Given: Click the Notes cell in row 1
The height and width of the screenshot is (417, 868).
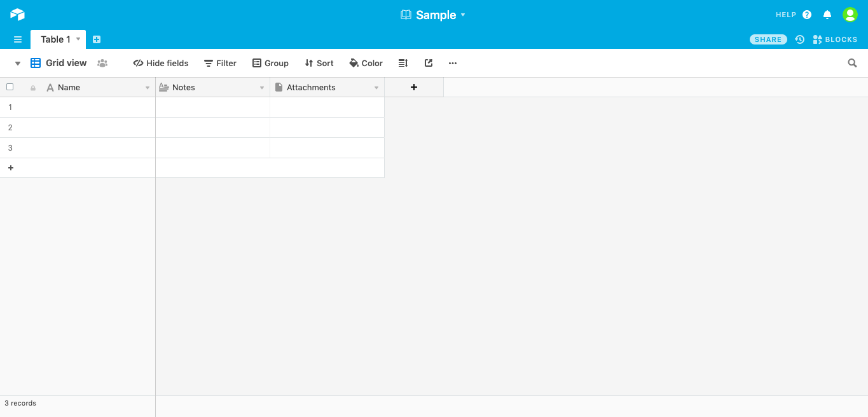Looking at the screenshot, I should [213, 107].
